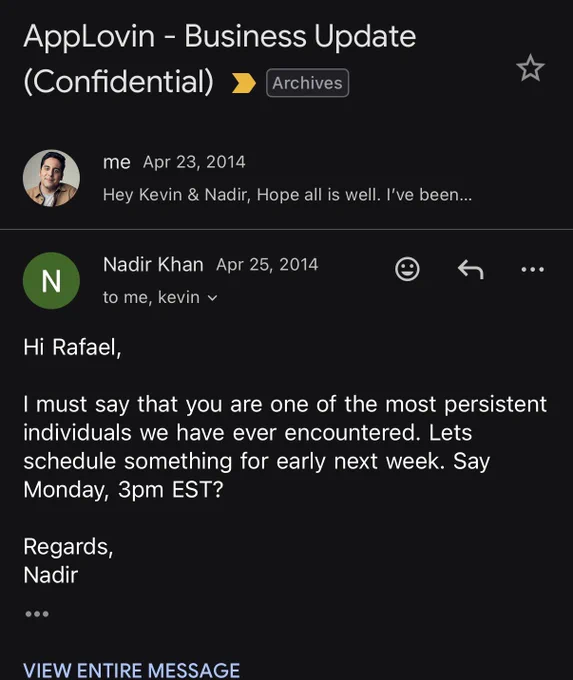
Task: Select the Nadir Khan sender name
Action: 153,264
